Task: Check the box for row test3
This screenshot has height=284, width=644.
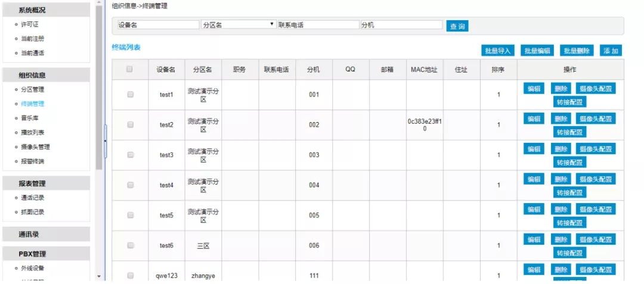Action: 131,155
